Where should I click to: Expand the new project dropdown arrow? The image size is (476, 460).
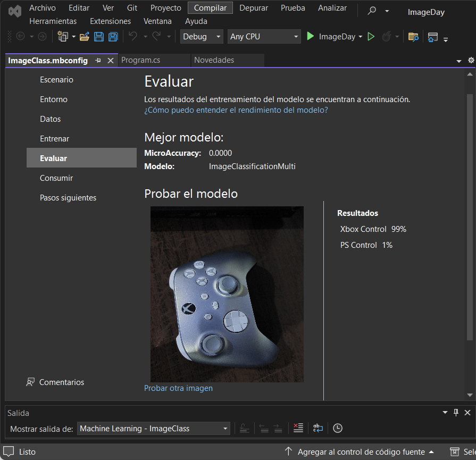point(74,37)
